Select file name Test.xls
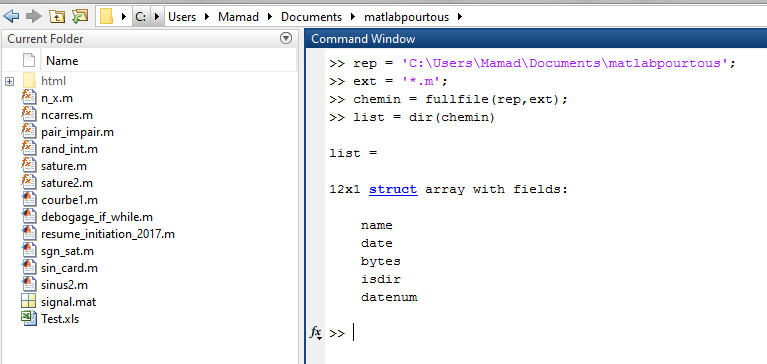The height and width of the screenshot is (364, 767). 60,319
